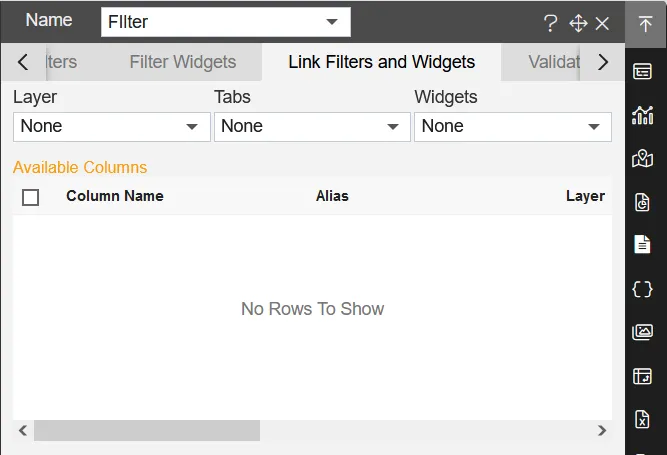
Task: Switch to the Filter Widgets tab
Action: (x=183, y=62)
